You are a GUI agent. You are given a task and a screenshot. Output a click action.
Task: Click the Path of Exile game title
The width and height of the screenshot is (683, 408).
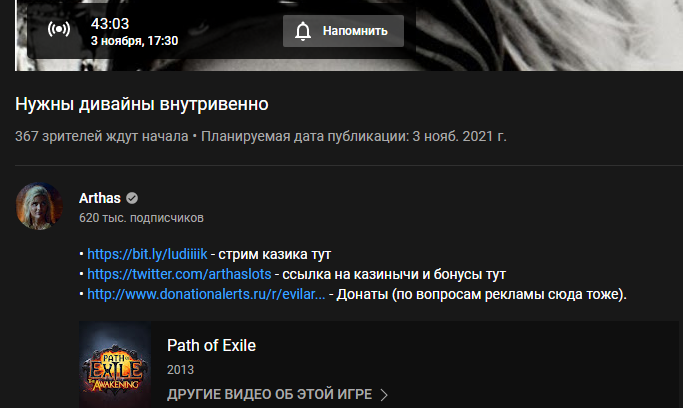pyautogui.click(x=211, y=345)
